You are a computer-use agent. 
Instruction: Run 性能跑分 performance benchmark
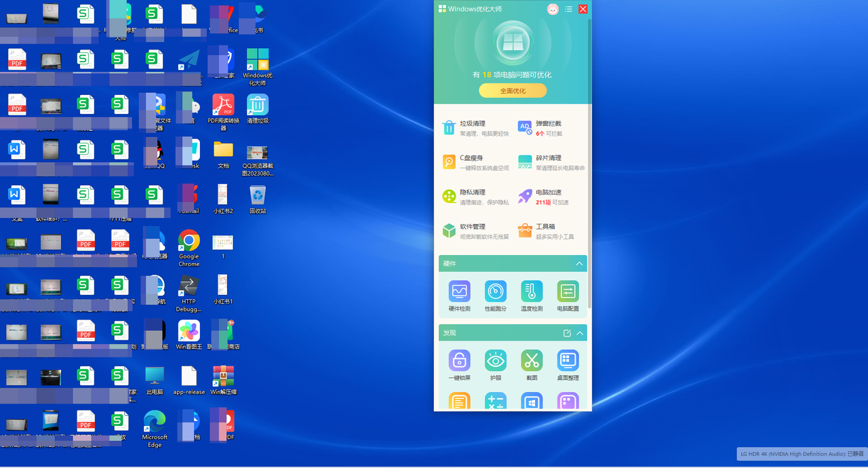[495, 296]
